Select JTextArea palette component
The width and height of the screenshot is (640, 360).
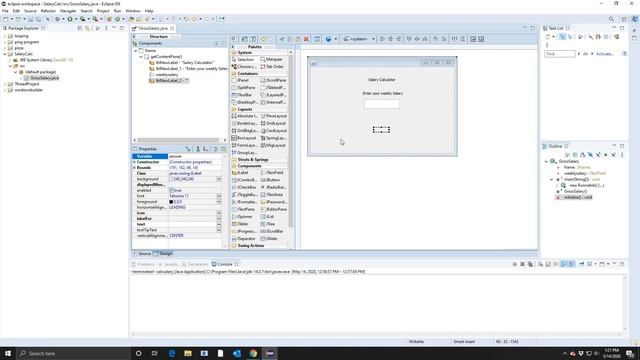(x=271, y=195)
